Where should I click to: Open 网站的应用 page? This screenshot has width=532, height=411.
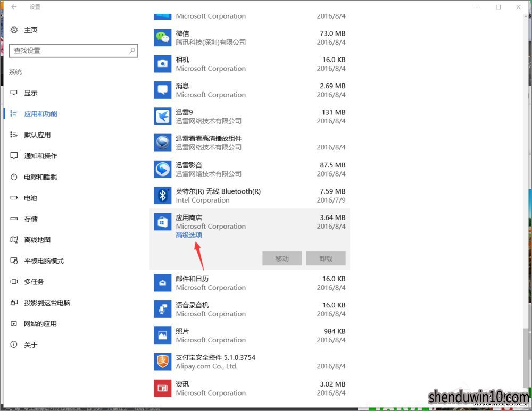click(40, 324)
